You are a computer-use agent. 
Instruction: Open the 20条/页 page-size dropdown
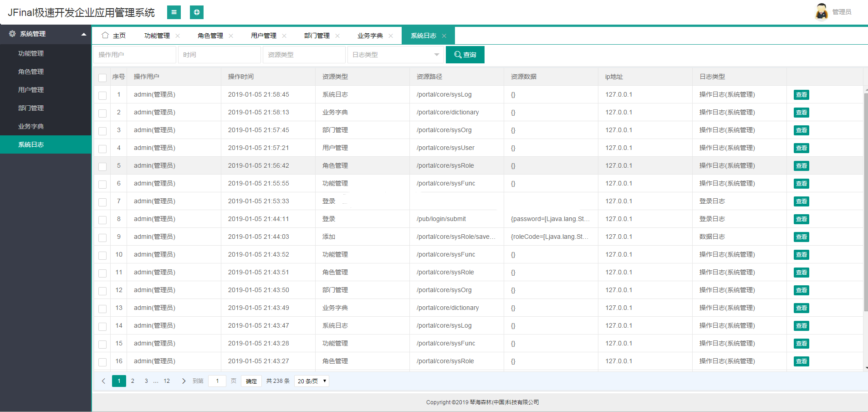311,381
